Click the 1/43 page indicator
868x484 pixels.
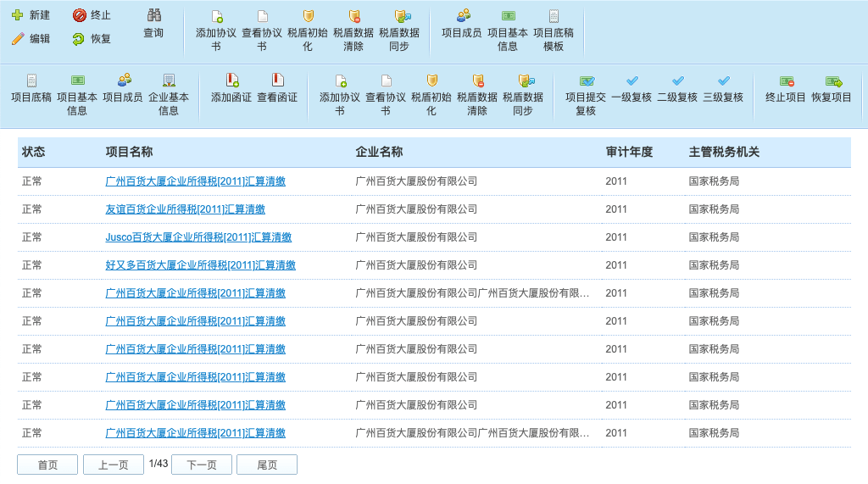(x=159, y=464)
